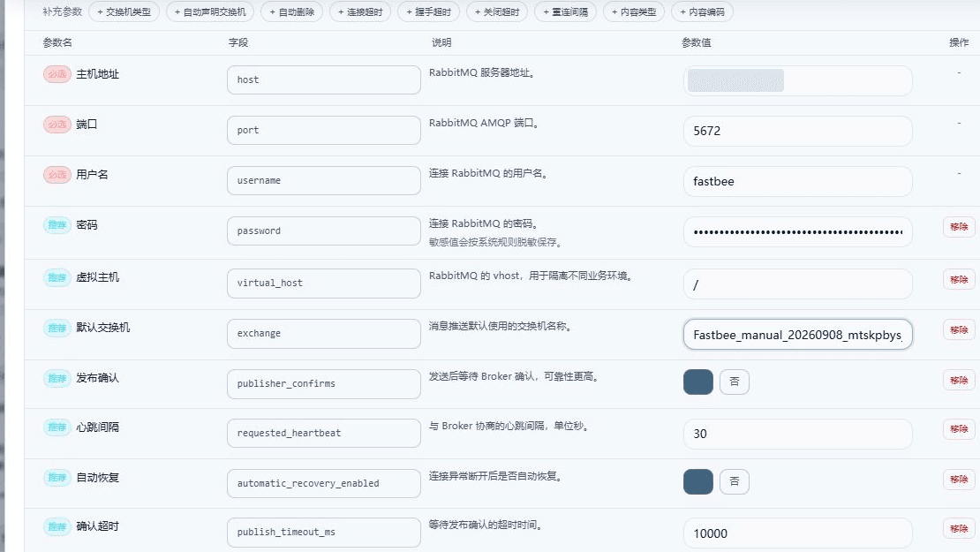
Task: Focus the requested_heartbeat field name input
Action: coord(324,433)
